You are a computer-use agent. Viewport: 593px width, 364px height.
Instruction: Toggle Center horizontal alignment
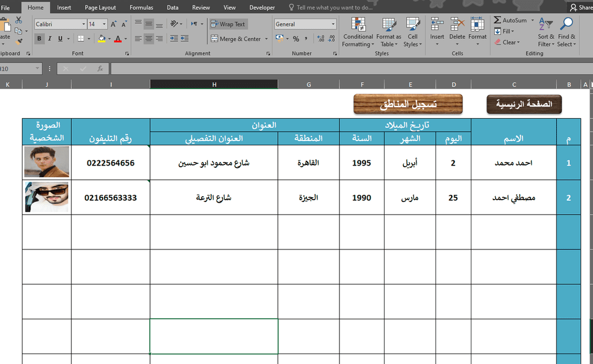click(149, 38)
